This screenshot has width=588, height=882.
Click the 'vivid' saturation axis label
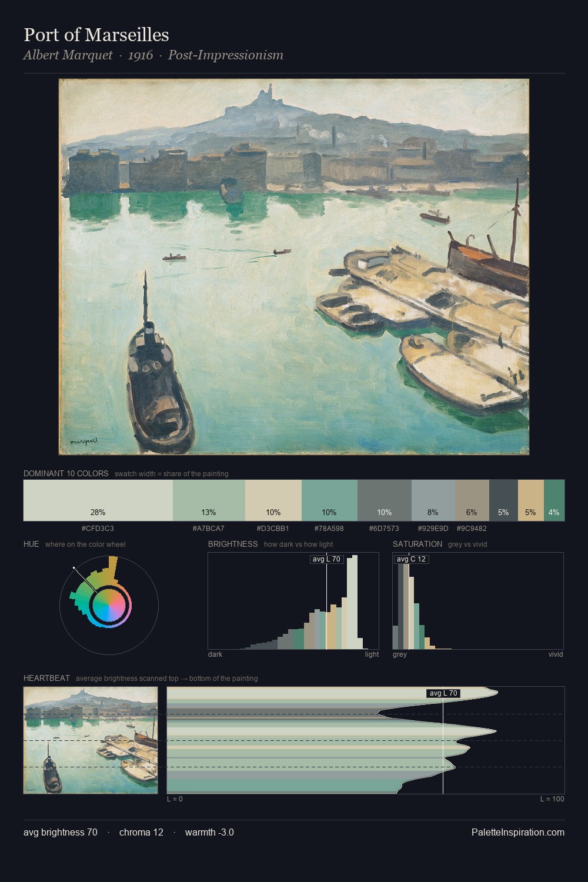(556, 654)
